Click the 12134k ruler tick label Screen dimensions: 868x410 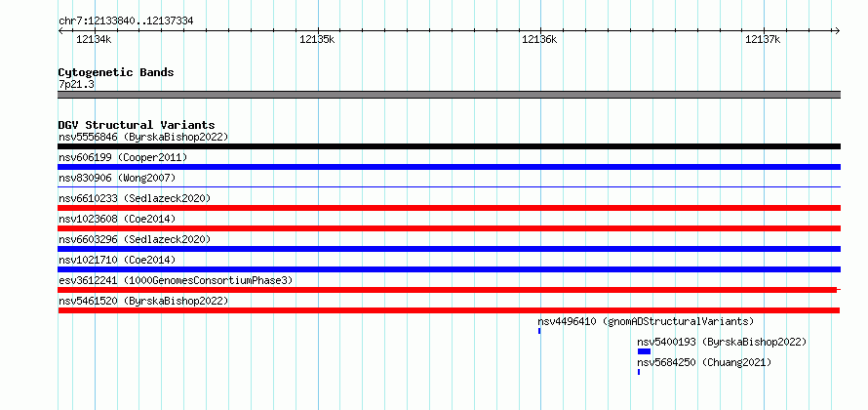[94, 39]
